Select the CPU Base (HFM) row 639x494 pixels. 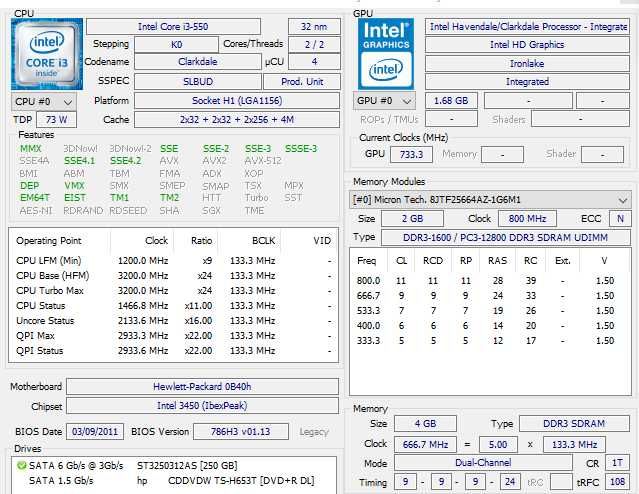(x=174, y=276)
